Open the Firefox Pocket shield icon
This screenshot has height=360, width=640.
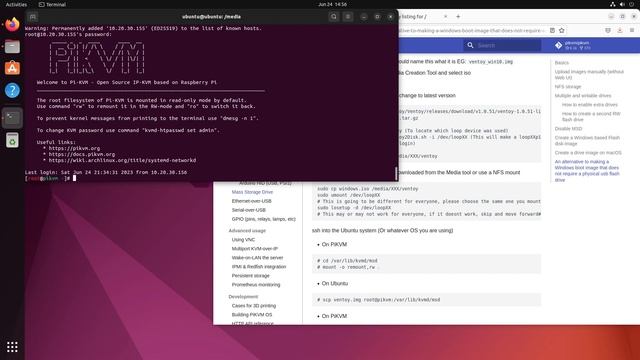608,30
